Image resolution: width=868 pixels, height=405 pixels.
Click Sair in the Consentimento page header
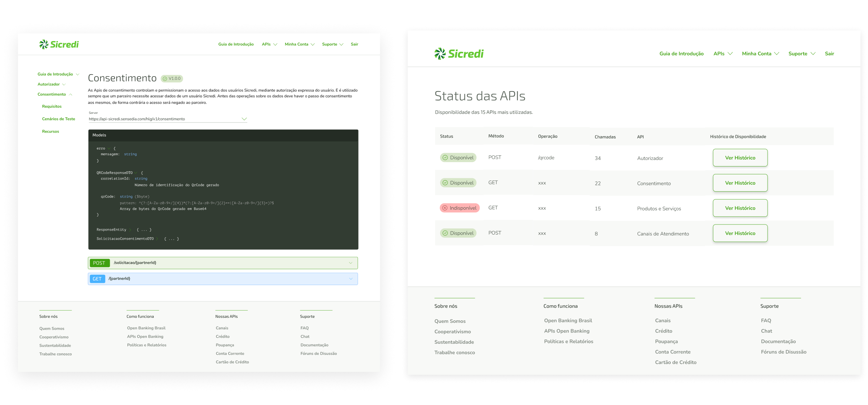(x=355, y=44)
